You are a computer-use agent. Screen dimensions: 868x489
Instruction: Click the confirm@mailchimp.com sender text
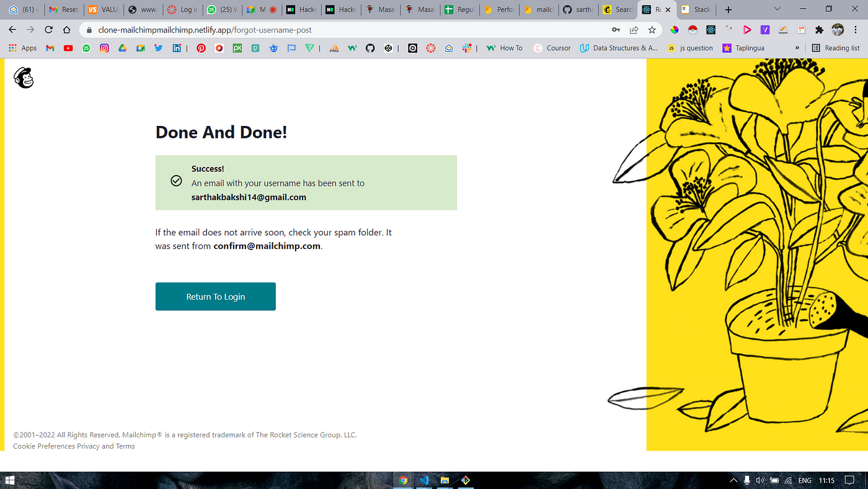[x=267, y=246]
